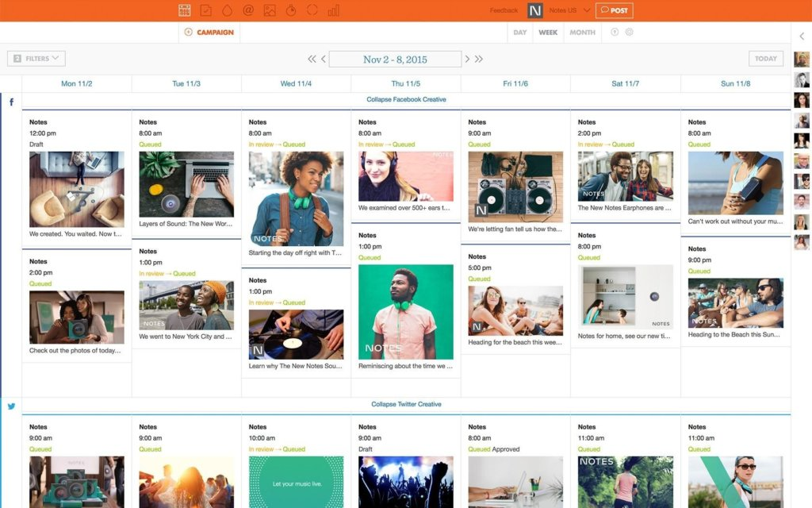Screen dimensions: 812x508
Task: Open the Filters dropdown
Action: tap(38, 58)
